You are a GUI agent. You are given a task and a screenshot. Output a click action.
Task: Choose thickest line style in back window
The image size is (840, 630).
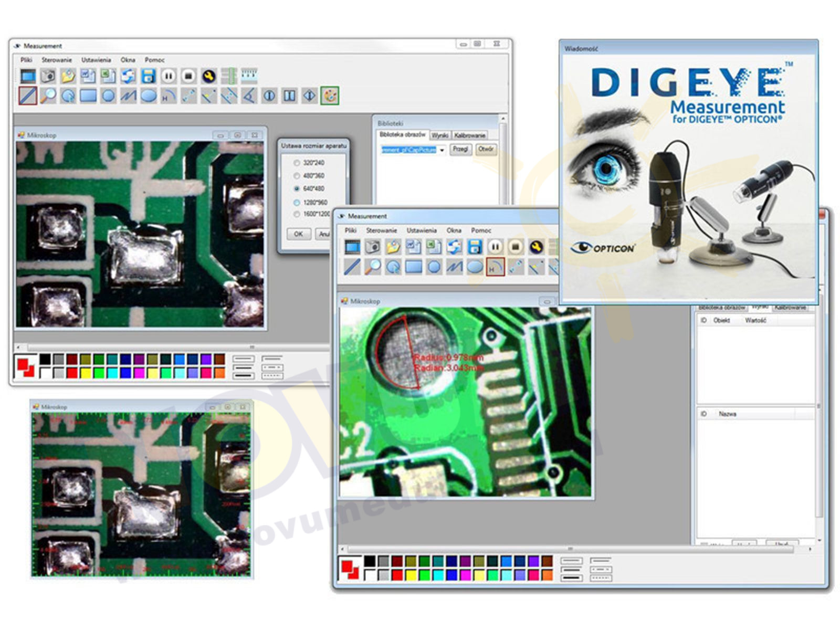click(x=243, y=376)
